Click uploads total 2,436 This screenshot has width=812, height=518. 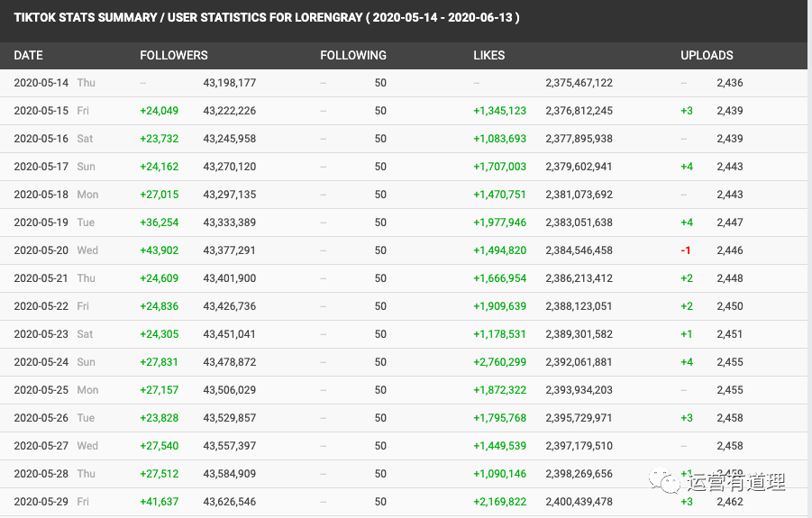pyautogui.click(x=730, y=83)
